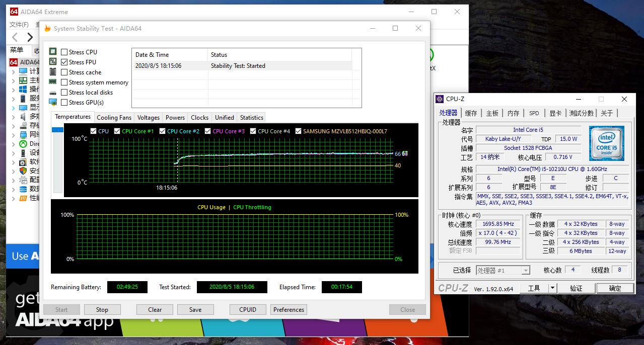Click the network icon in AIDA64 sidebar
Viewport: 644px width, 345px height.
pos(22,134)
